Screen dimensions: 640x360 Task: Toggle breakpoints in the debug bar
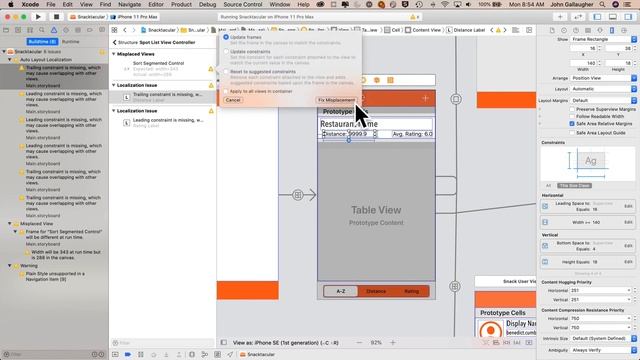click(128, 354)
